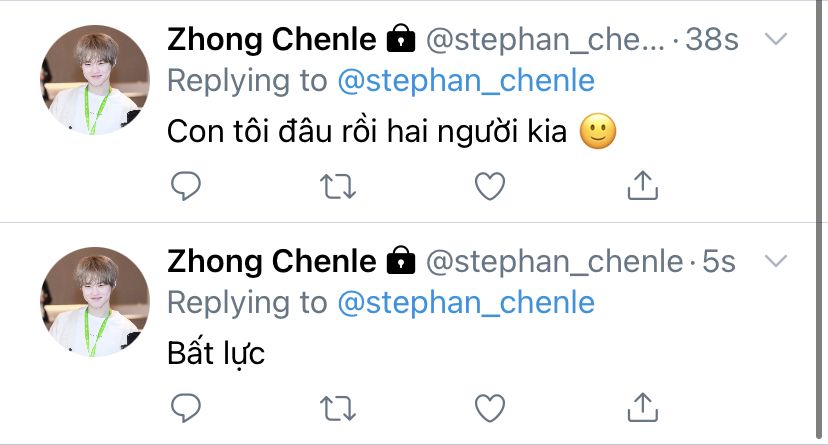Open the 'Bất lực' tweet text
828x445 pixels.
(x=215, y=353)
